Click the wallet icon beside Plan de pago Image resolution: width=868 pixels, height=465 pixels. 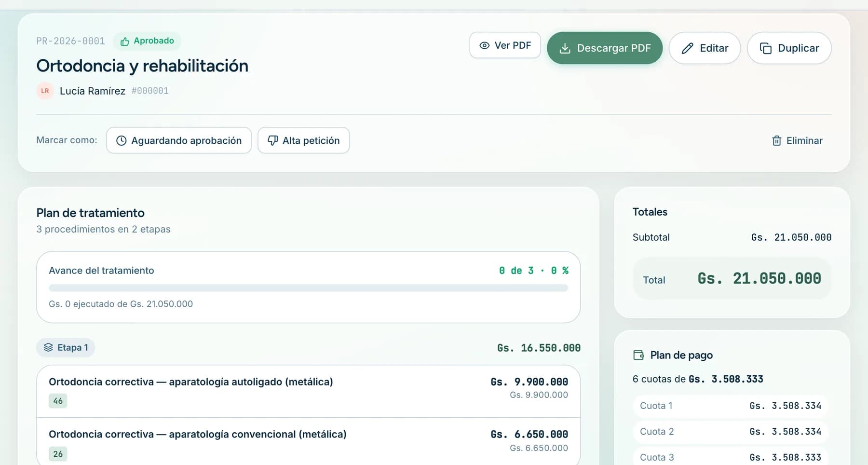point(638,355)
